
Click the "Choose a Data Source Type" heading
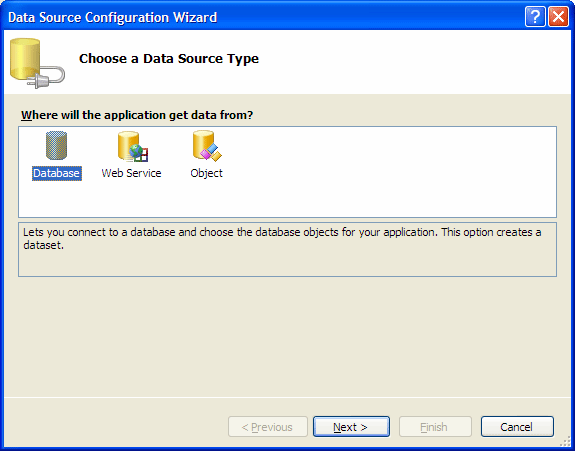169,59
